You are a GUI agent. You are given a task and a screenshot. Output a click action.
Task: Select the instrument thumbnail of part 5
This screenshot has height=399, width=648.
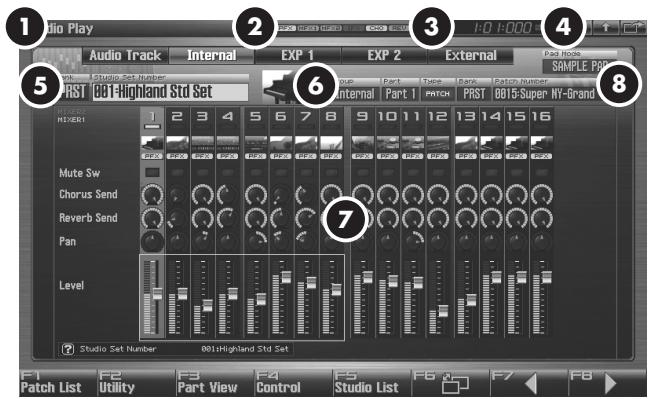point(256,144)
